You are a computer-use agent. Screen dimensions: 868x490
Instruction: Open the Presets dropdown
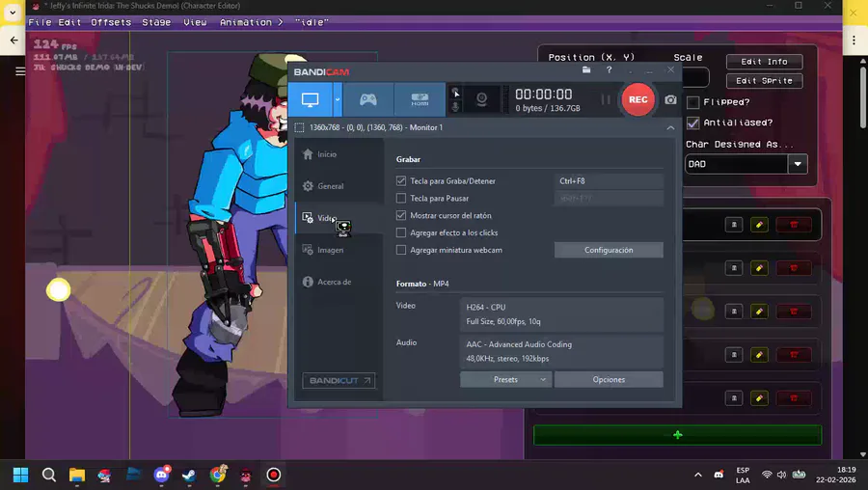pos(505,380)
